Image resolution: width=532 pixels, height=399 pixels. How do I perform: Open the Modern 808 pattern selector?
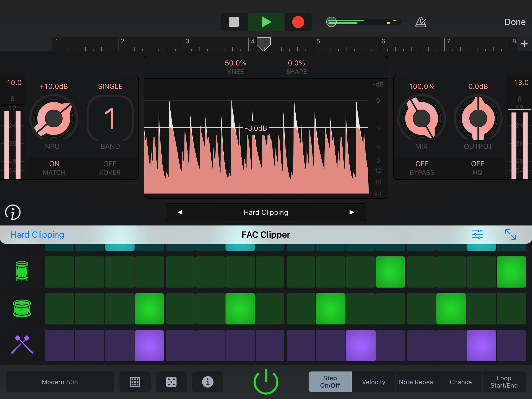point(60,382)
